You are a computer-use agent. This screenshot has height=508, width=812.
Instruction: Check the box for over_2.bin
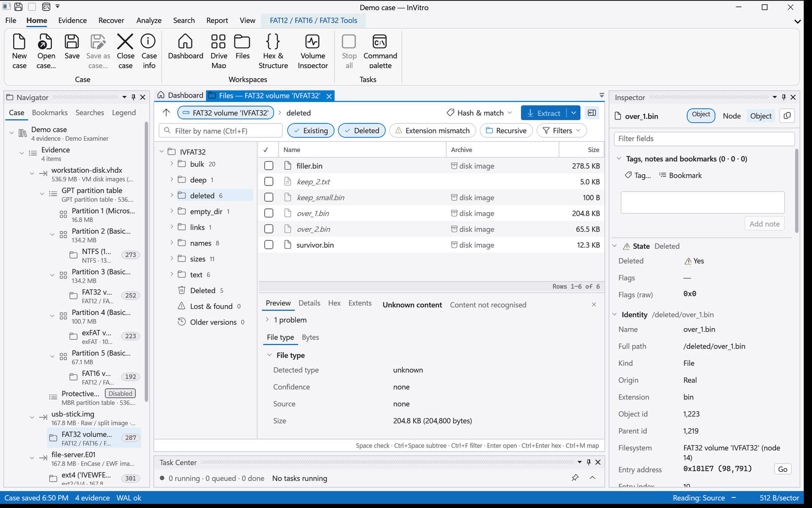[x=269, y=229]
